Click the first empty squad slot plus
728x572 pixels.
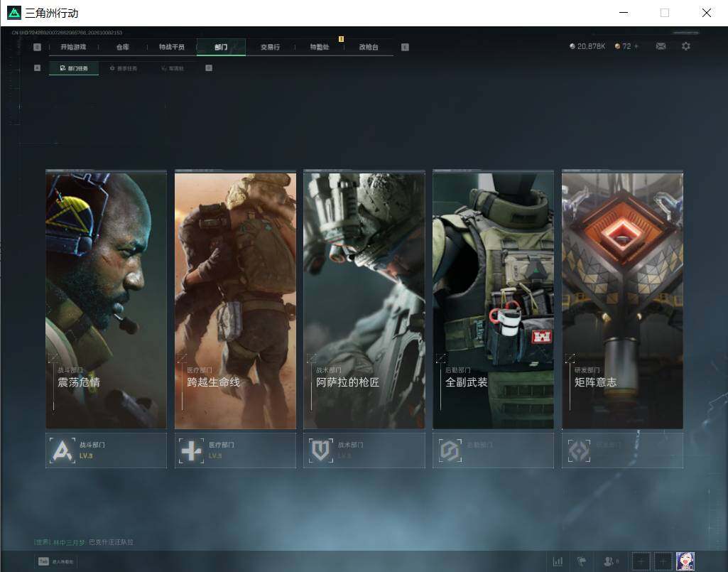[x=641, y=561]
